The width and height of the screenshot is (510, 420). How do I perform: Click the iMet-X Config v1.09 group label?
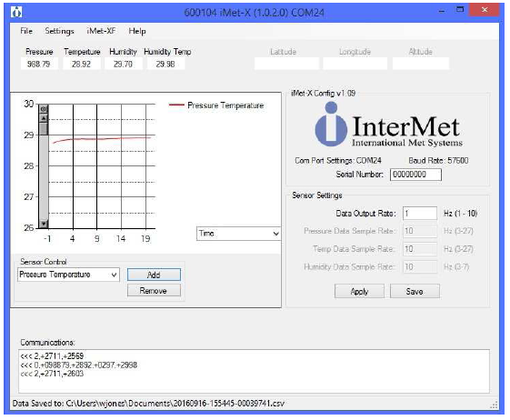tap(323, 94)
